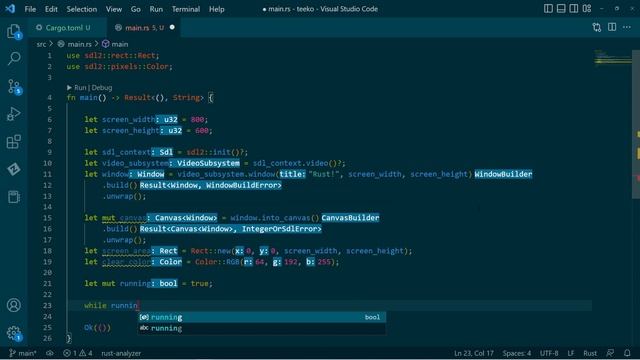Open the Selection menu
This screenshot has height=360, width=640.
click(x=82, y=9)
